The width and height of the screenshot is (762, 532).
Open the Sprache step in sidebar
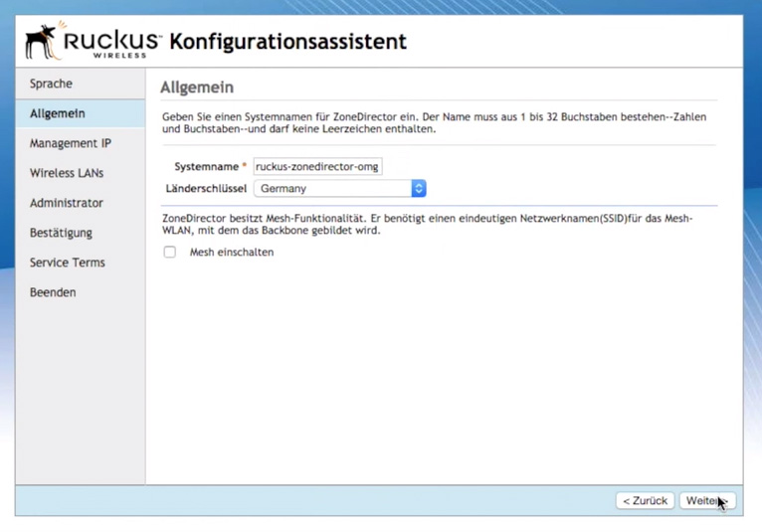[x=51, y=84]
